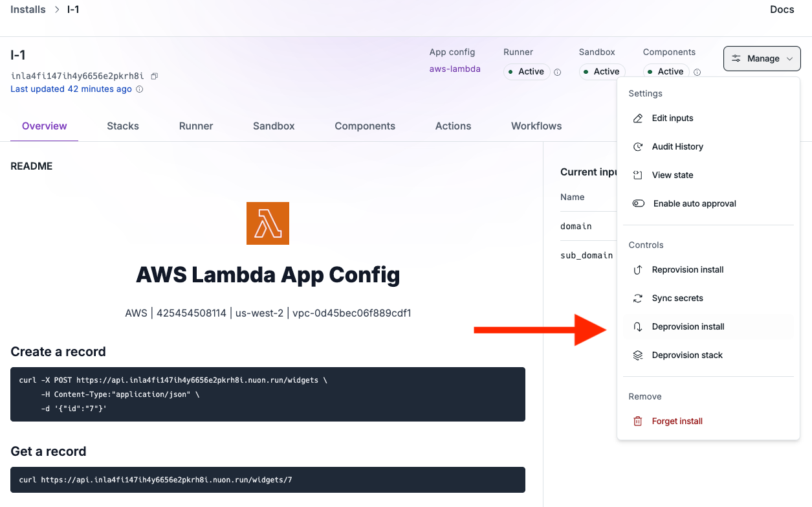
Task: Select Deprovision install option
Action: click(x=708, y=327)
